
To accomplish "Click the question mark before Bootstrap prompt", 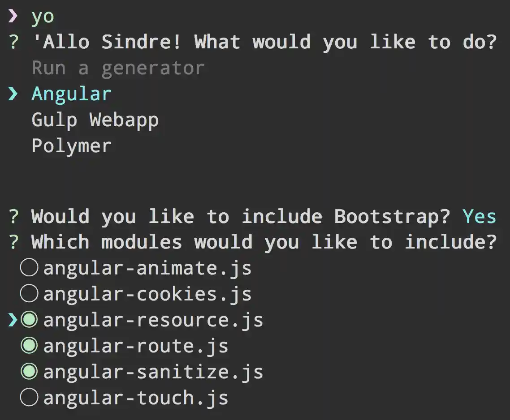I will point(13,217).
